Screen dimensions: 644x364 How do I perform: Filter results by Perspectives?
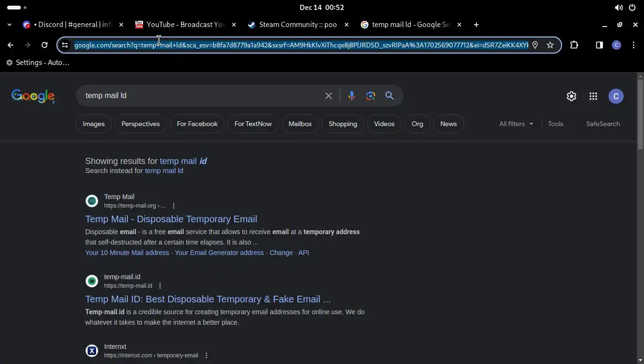tap(141, 124)
